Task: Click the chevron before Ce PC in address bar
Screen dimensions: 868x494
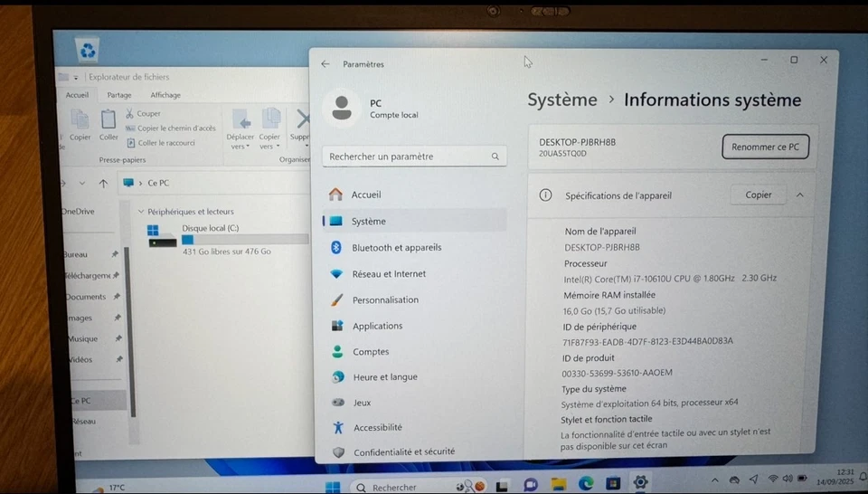Action: point(141,184)
